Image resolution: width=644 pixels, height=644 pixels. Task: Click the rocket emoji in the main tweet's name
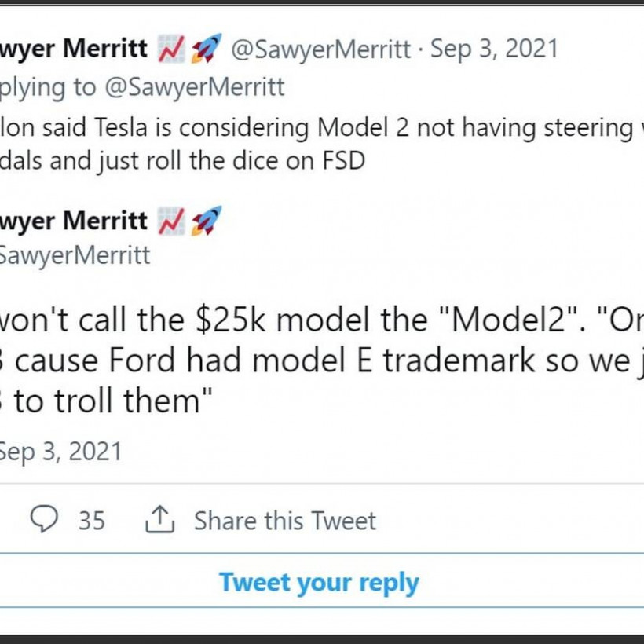point(206,222)
